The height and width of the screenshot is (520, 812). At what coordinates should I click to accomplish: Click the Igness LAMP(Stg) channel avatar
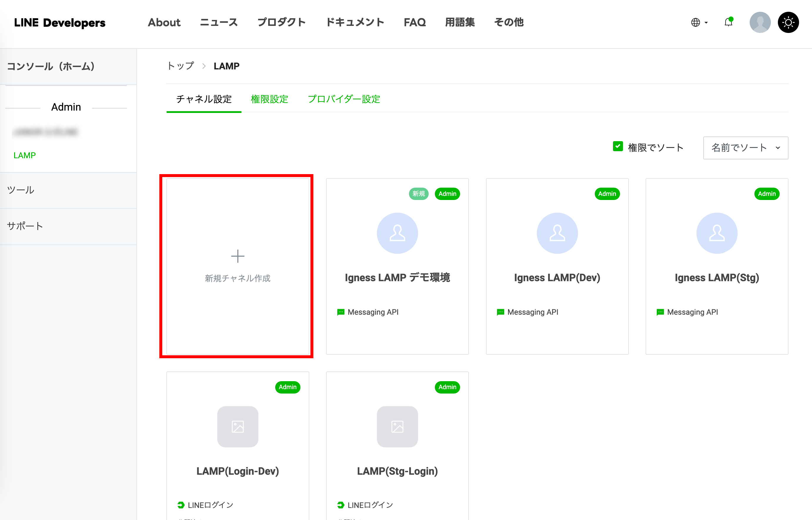(716, 233)
